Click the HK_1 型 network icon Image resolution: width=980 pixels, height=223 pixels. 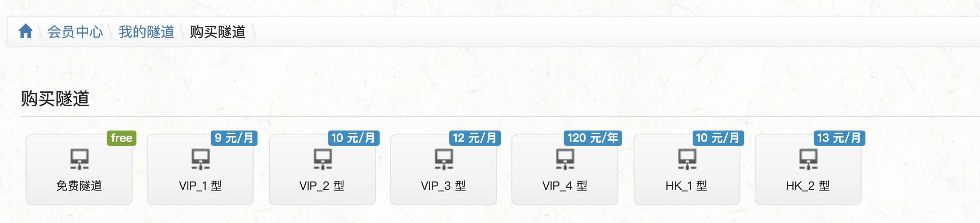(x=687, y=159)
